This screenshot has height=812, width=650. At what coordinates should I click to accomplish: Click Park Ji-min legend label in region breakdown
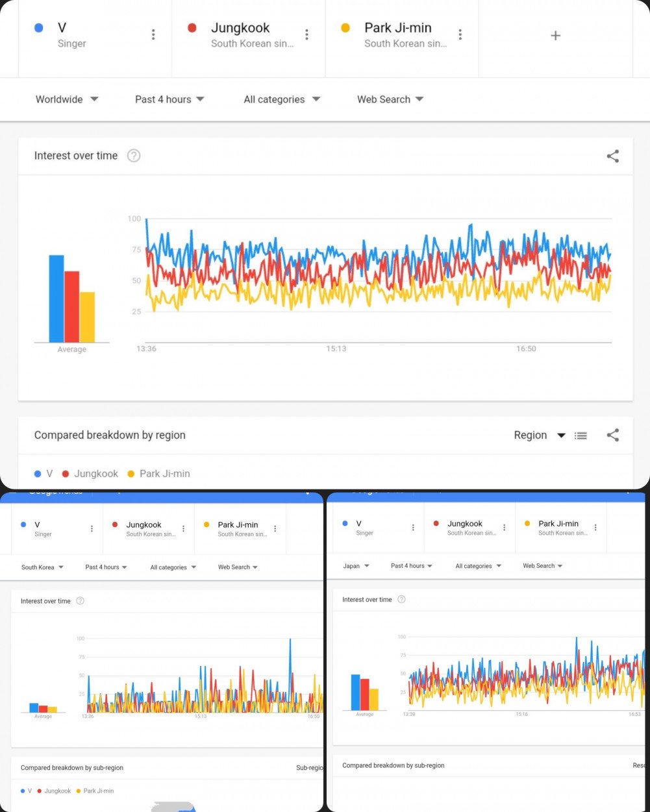pos(165,474)
